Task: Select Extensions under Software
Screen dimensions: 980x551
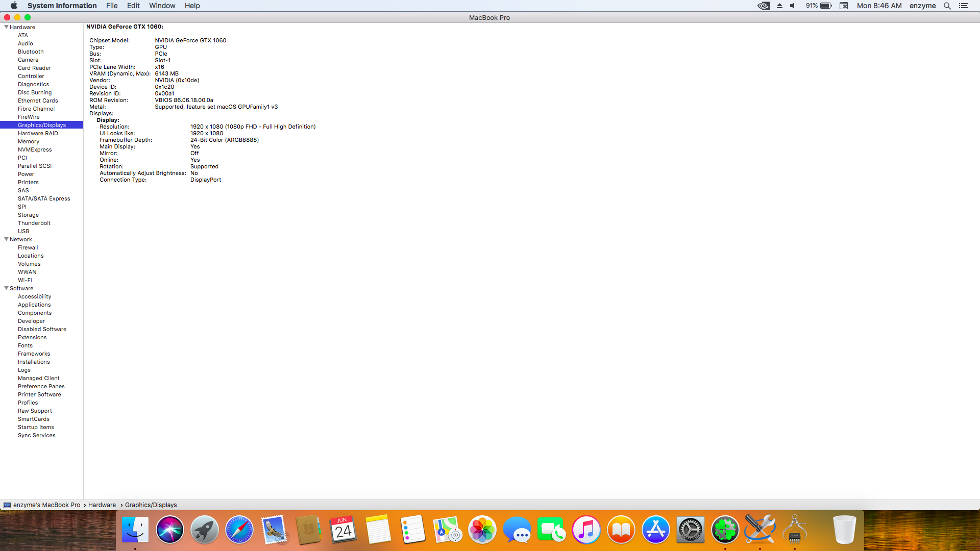Action: tap(32, 337)
